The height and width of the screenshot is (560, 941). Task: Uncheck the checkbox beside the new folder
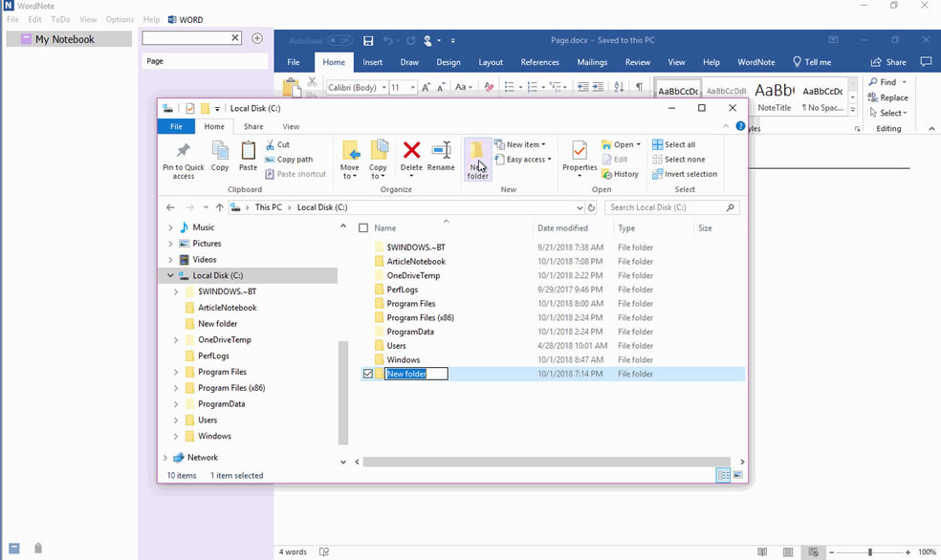pyautogui.click(x=369, y=374)
